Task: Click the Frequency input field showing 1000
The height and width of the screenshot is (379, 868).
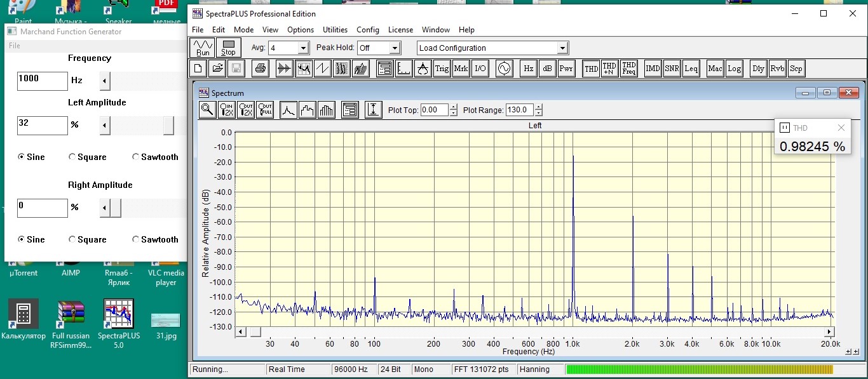Action: point(43,81)
